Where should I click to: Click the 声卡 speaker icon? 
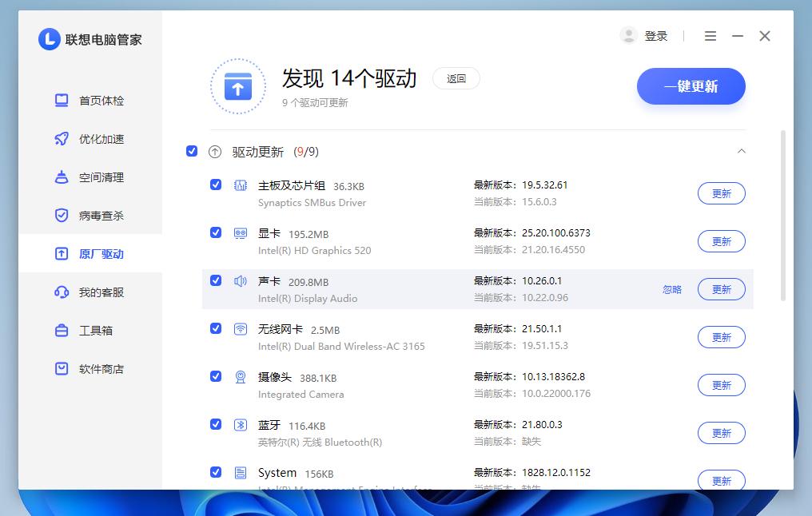click(x=241, y=280)
